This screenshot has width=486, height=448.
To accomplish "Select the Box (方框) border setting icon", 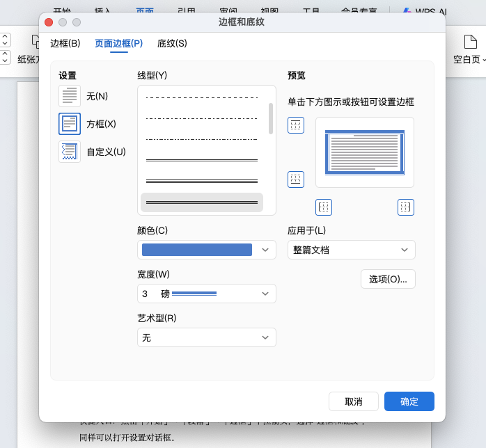I will click(70, 124).
